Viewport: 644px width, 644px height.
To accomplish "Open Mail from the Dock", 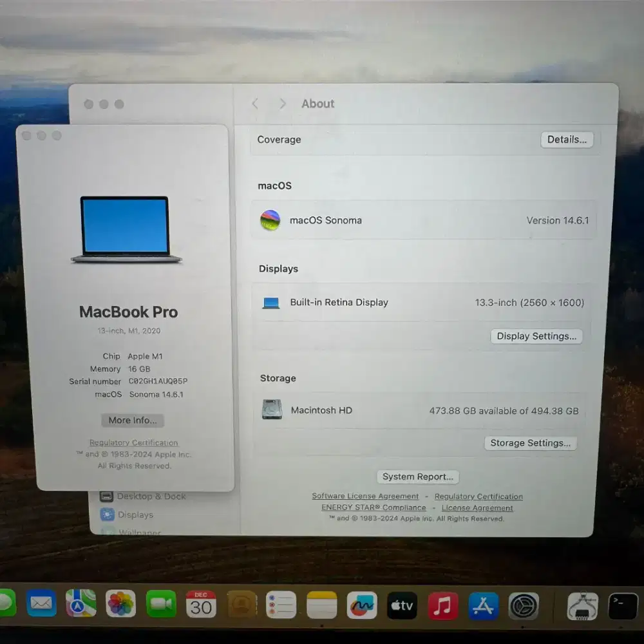I will (x=41, y=604).
